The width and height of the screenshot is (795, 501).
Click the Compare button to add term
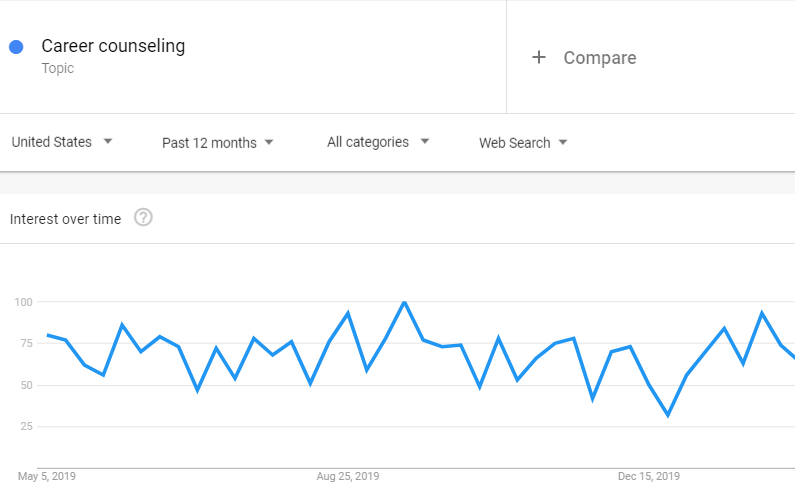(x=584, y=58)
